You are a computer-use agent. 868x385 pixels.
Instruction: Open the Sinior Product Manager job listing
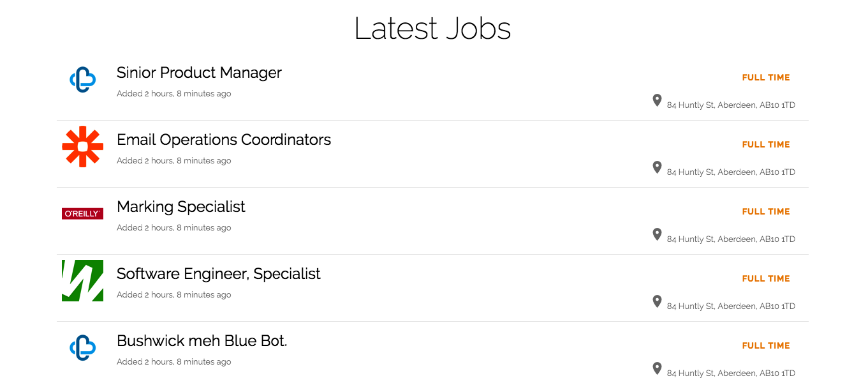click(199, 73)
